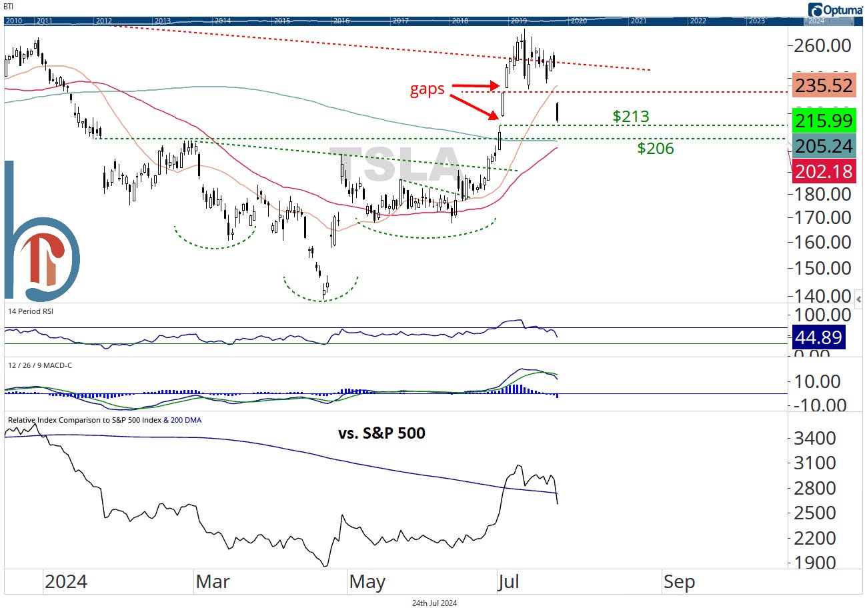Click the Mar date axis label
The height and width of the screenshot is (616, 867).
(x=213, y=582)
